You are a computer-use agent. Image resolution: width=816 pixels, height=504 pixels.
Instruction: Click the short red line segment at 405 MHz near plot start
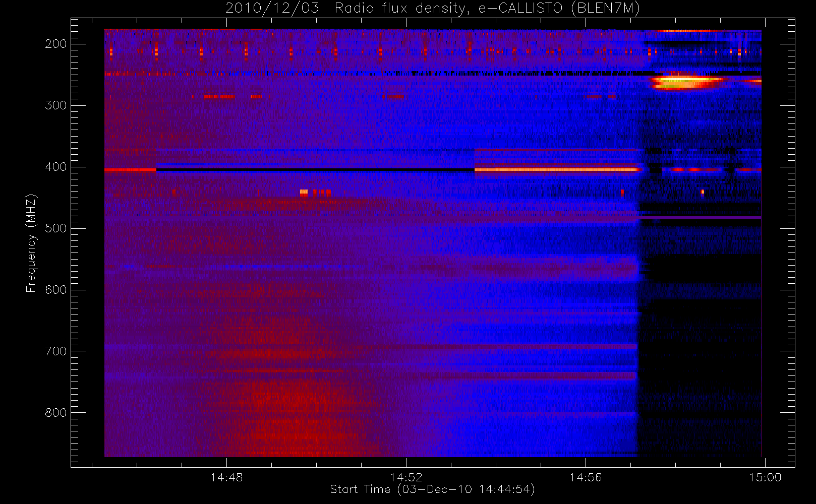pos(130,170)
